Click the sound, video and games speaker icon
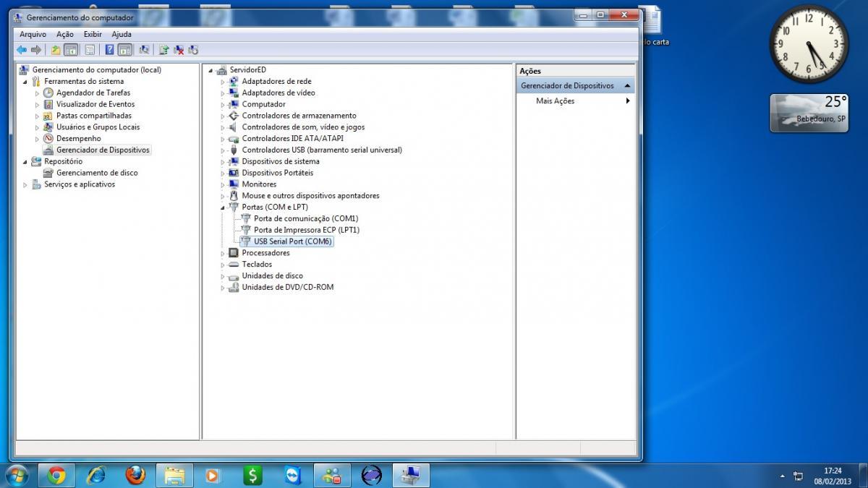The image size is (868, 488). click(x=234, y=127)
